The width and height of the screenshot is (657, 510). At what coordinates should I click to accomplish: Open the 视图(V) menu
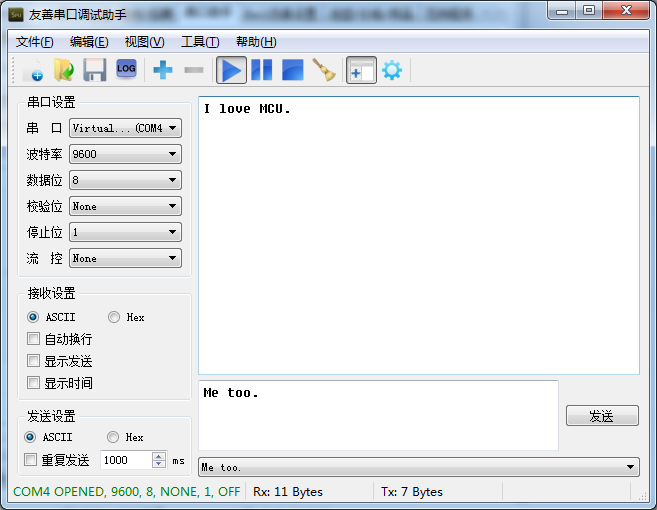[x=145, y=41]
